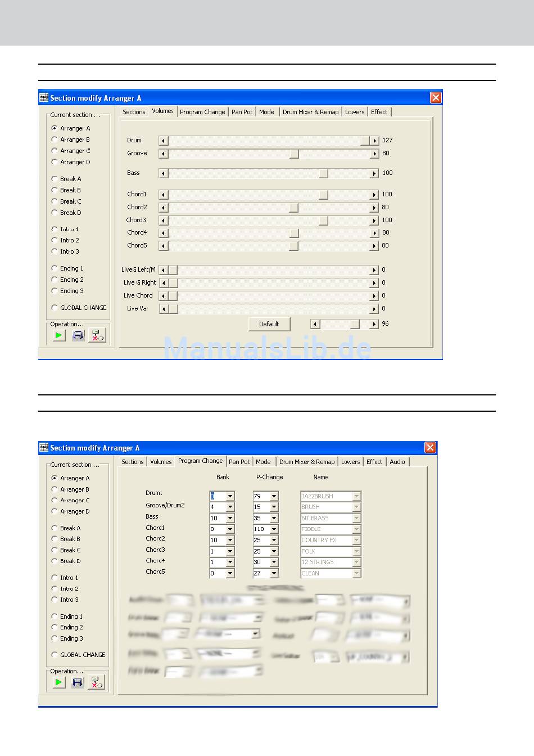Screen dimensions: 534x756
Task: Open Effect tab in upper window
Action: coord(379,112)
